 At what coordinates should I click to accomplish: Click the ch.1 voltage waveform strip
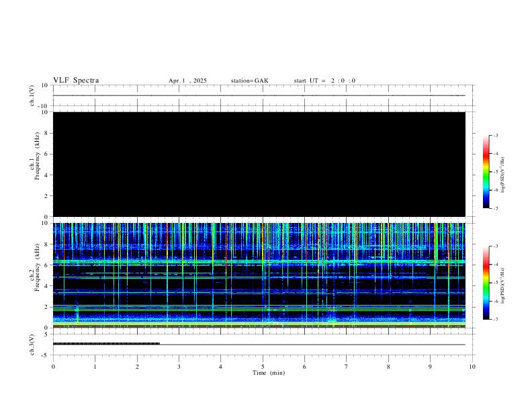[x=263, y=95]
